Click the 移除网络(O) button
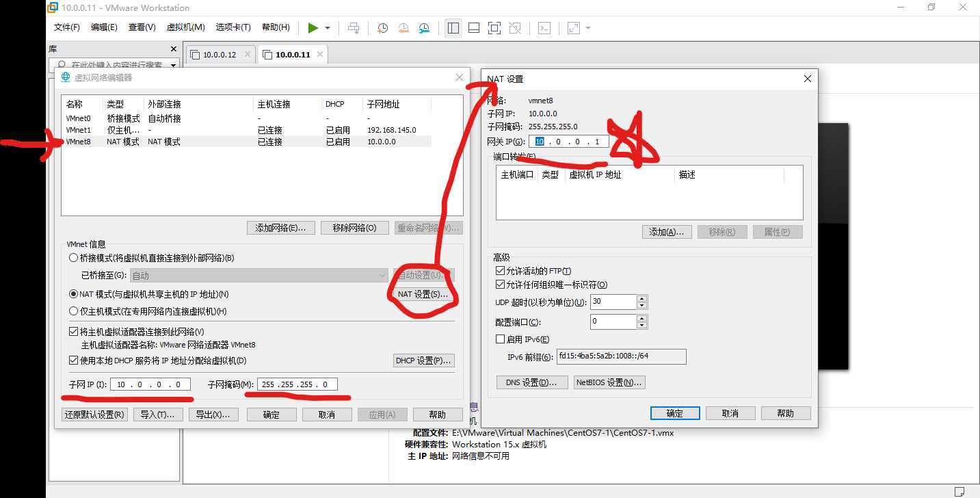 click(x=354, y=228)
